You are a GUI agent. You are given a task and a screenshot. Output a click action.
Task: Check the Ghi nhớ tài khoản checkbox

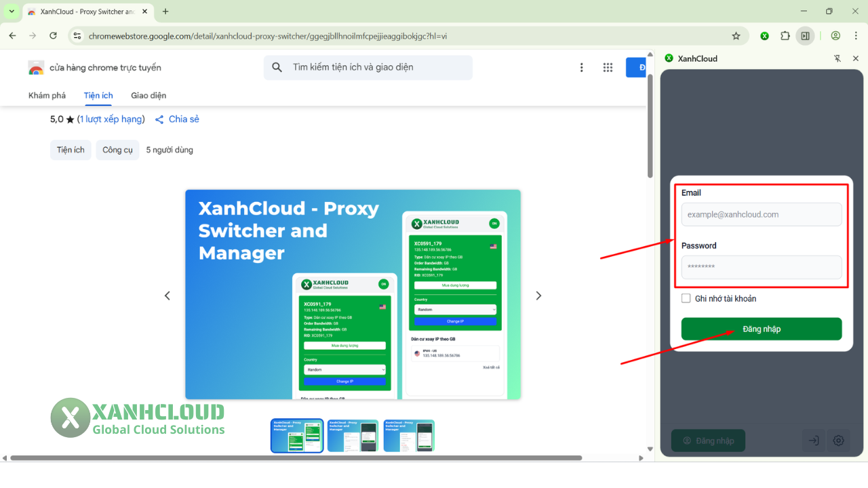[x=686, y=298]
